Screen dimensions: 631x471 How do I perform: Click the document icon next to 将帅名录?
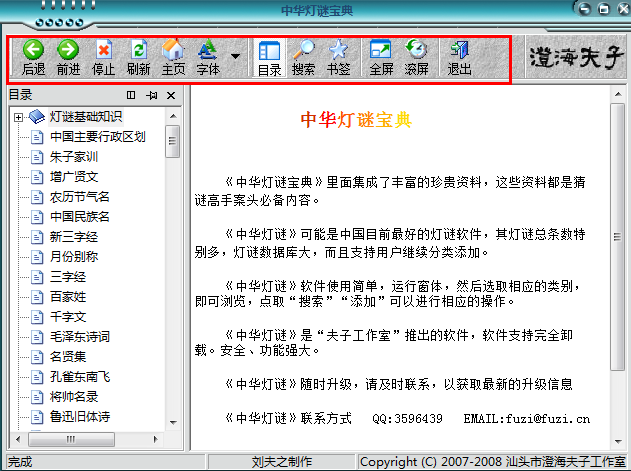click(x=37, y=397)
